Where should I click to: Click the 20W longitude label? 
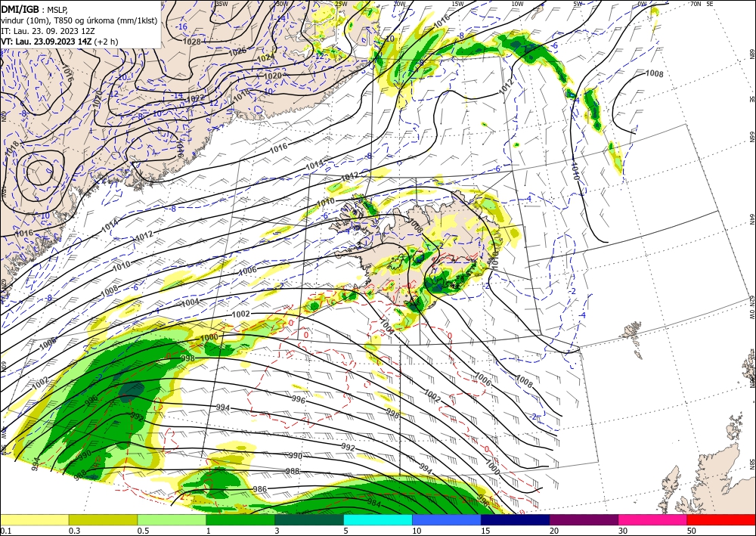pyautogui.click(x=398, y=4)
